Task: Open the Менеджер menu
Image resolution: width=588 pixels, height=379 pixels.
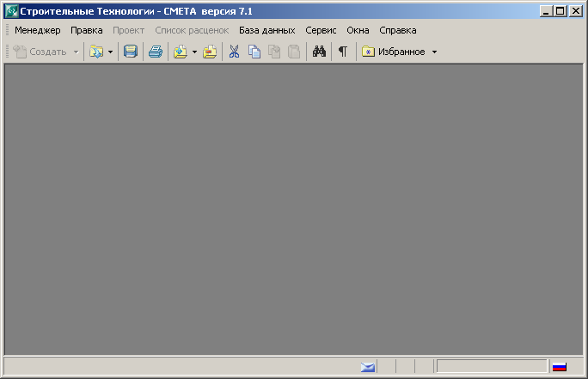Action: [38, 30]
